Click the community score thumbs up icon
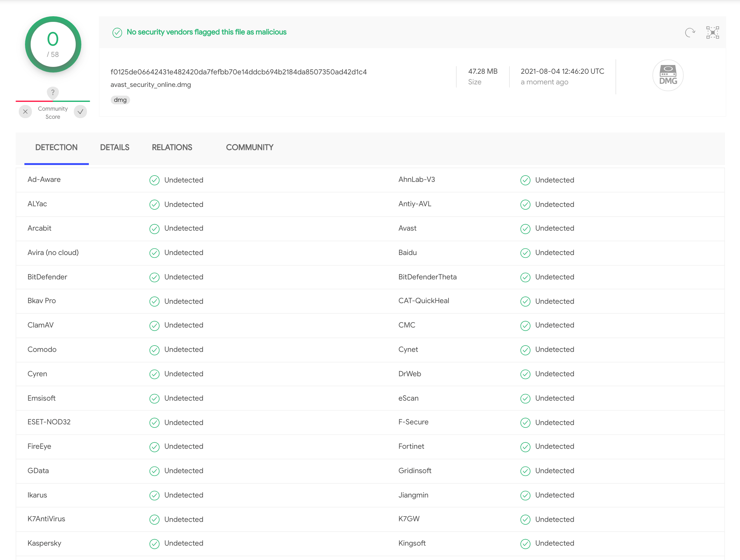 click(x=81, y=111)
